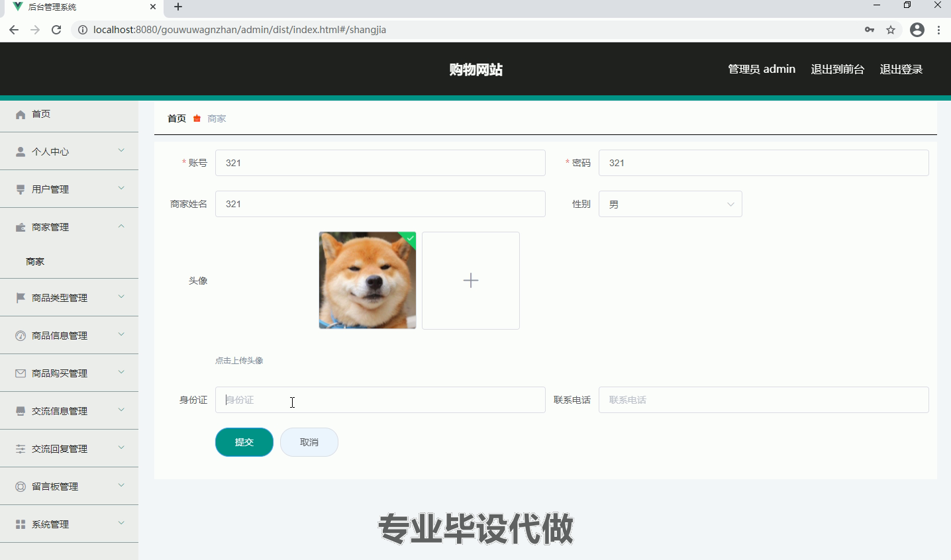Click the grid icon beside 系统管理
Image resolution: width=951 pixels, height=560 pixels.
[21, 524]
